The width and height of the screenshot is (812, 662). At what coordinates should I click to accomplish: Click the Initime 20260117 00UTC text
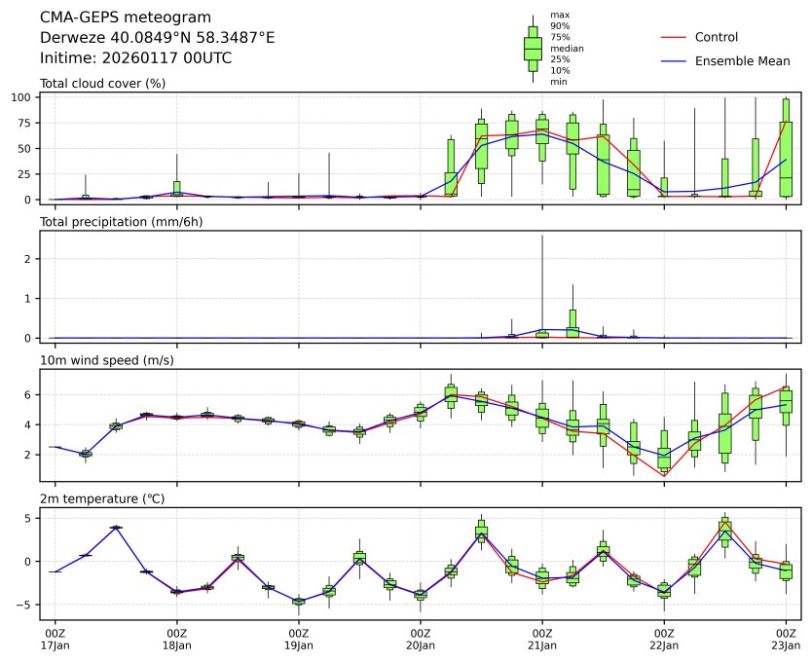(135, 58)
